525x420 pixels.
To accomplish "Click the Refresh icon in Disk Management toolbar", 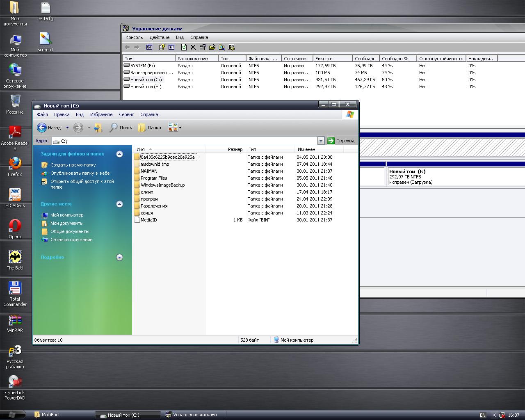I will [x=184, y=48].
